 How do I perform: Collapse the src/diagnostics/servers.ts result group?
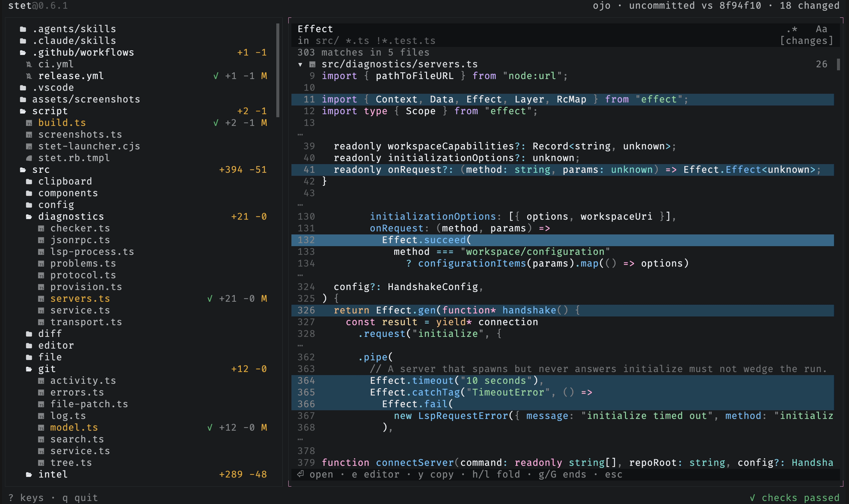tap(300, 65)
